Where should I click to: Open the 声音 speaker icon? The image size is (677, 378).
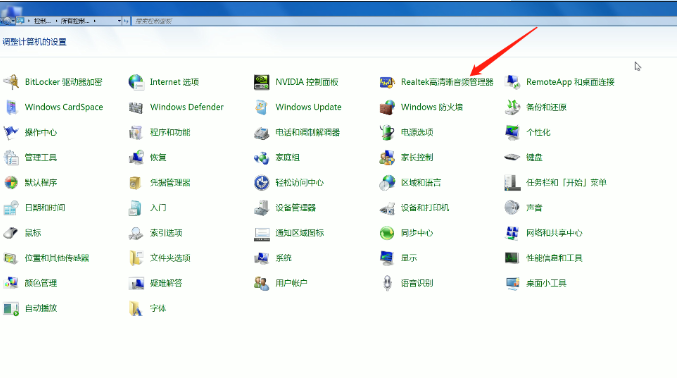pos(512,207)
